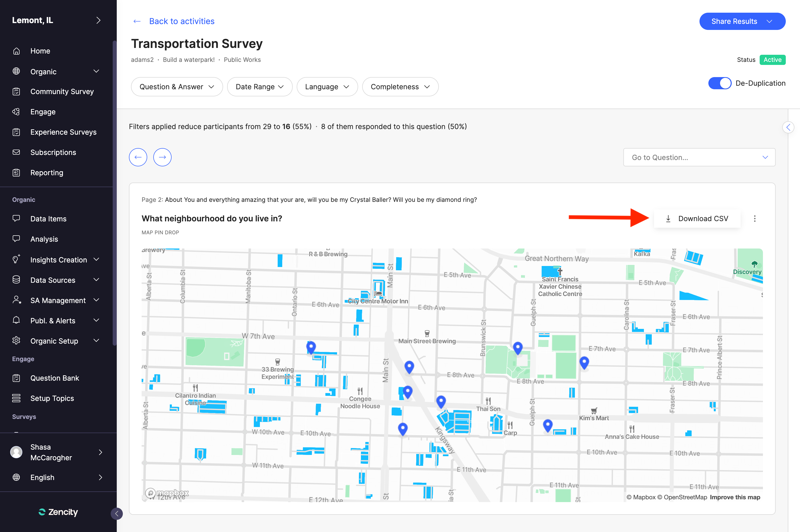This screenshot has height=532, width=800.
Task: Open the Question & Answer filter dropdown
Action: tap(177, 87)
